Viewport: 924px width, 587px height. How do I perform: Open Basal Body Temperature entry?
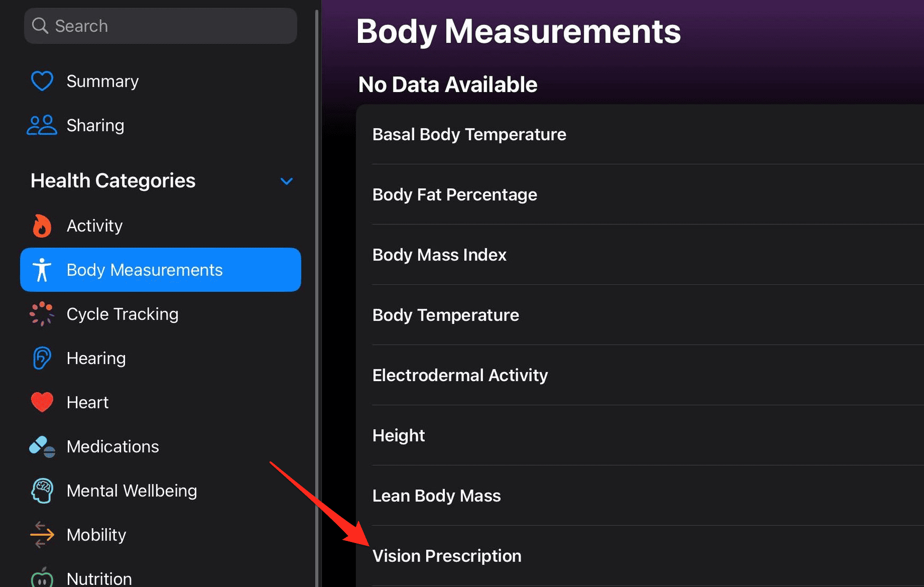point(469,134)
